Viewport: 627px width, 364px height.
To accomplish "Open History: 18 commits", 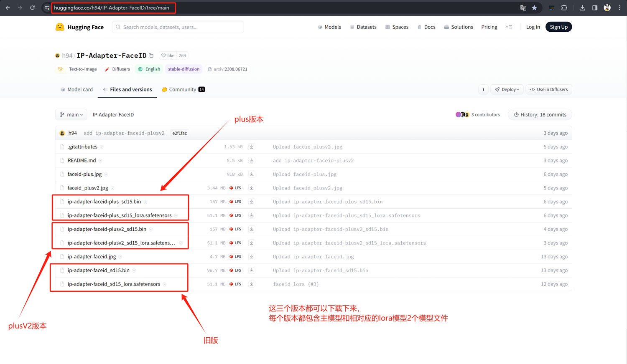I will pos(540,114).
